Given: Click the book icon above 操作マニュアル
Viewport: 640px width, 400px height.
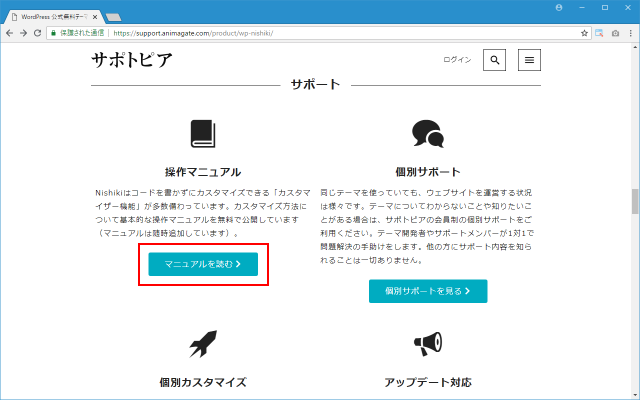Looking at the screenshot, I should click(x=203, y=134).
